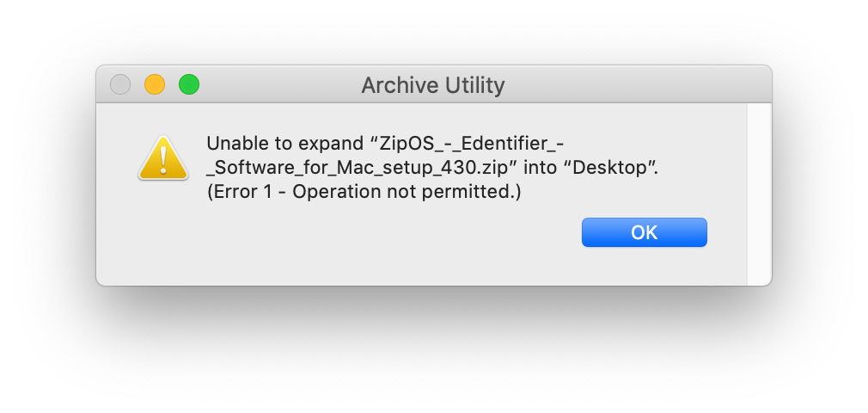Click the yellow warning triangle icon
Screen dimensions: 868x413
pos(162,158)
